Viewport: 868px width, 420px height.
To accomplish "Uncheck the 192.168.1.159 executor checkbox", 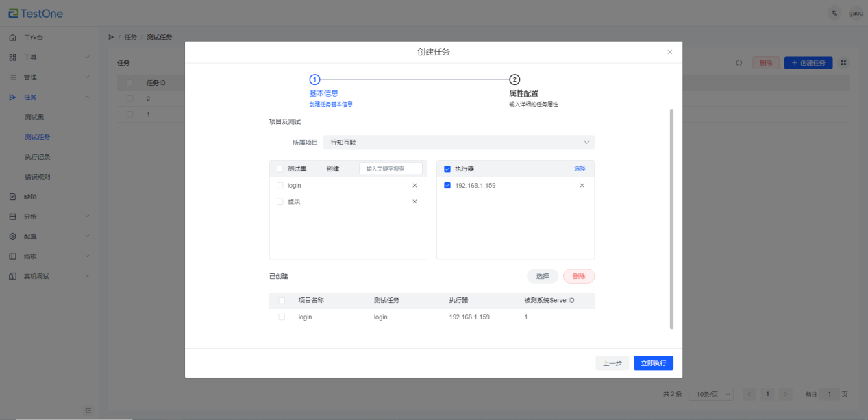I will coord(447,186).
